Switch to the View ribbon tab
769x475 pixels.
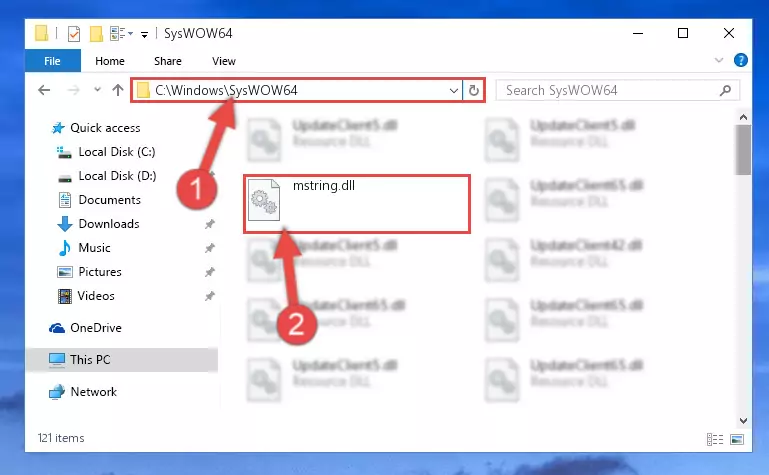pyautogui.click(x=224, y=61)
